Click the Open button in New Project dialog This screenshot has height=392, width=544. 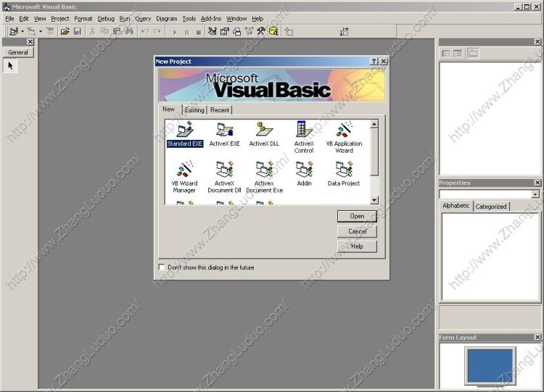coord(357,216)
